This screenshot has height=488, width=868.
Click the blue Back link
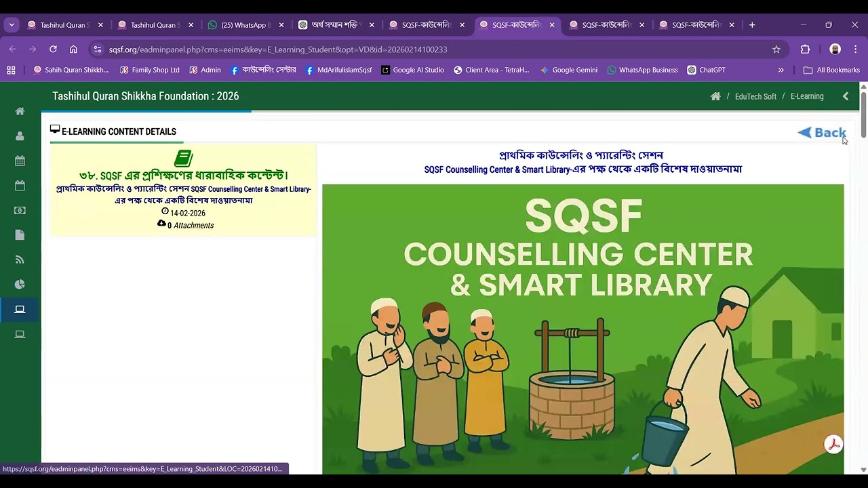821,133
